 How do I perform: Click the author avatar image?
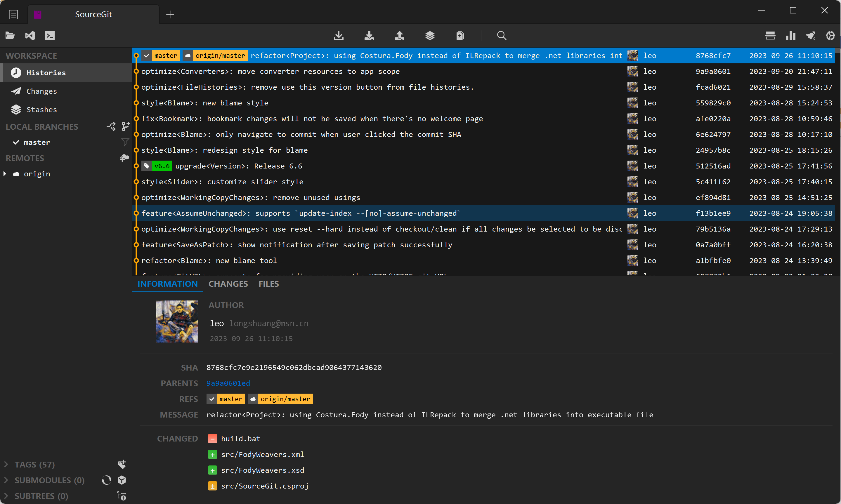pyautogui.click(x=177, y=321)
